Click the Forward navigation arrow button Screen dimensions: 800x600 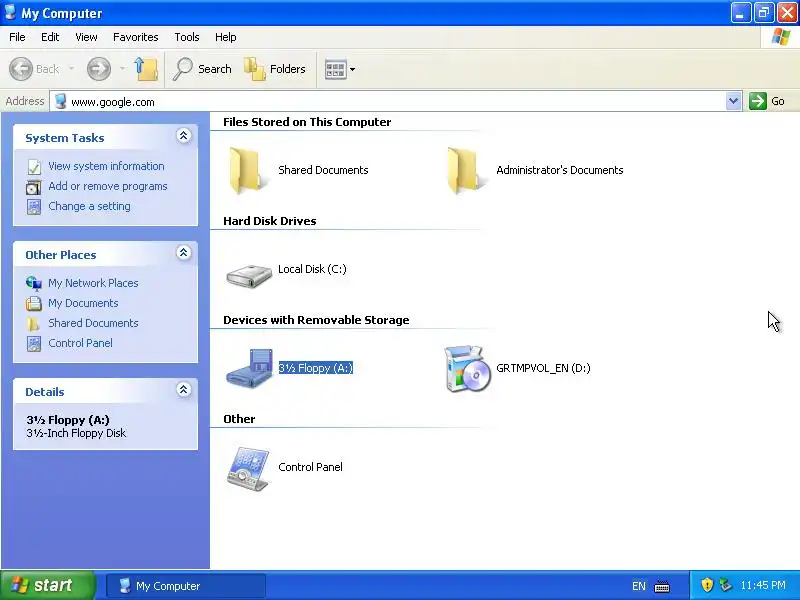pos(98,68)
